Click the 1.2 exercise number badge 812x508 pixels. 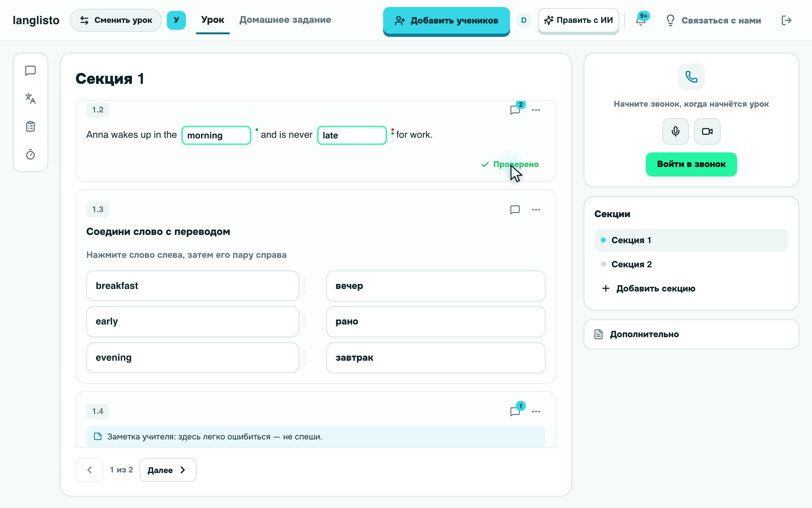pos(98,110)
